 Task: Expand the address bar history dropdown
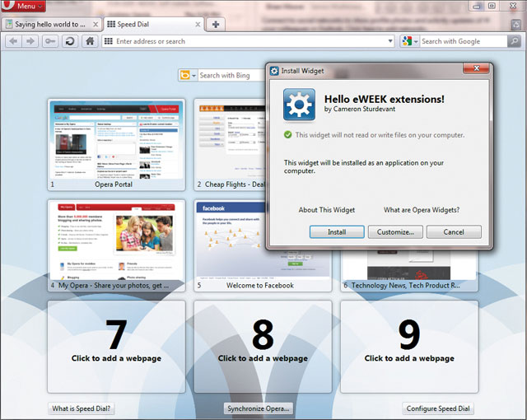click(390, 41)
